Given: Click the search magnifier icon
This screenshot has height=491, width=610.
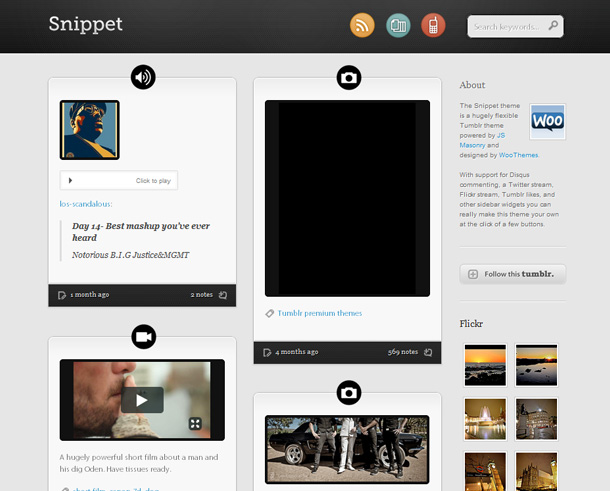Looking at the screenshot, I should coord(553,26).
